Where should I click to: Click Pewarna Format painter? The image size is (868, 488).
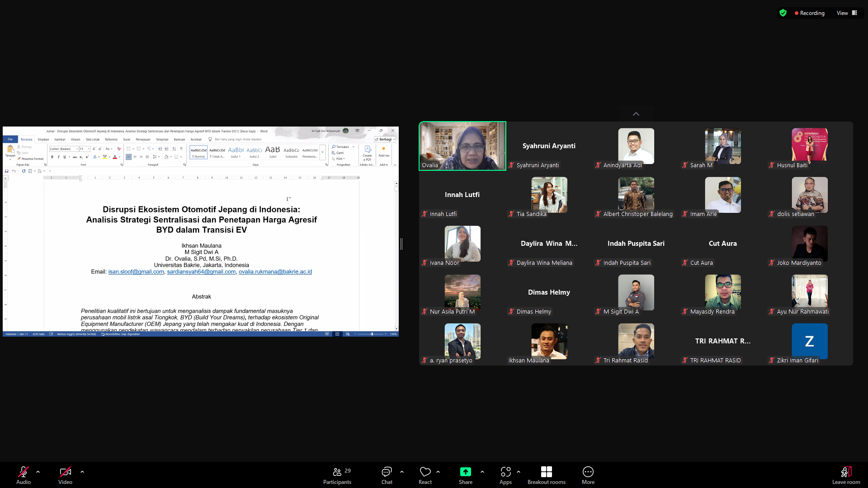point(31,159)
